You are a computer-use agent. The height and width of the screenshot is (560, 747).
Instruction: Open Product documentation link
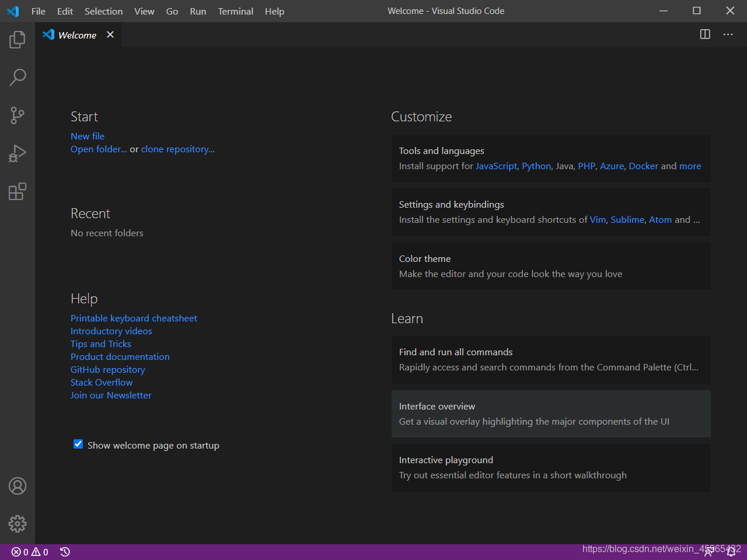click(120, 356)
